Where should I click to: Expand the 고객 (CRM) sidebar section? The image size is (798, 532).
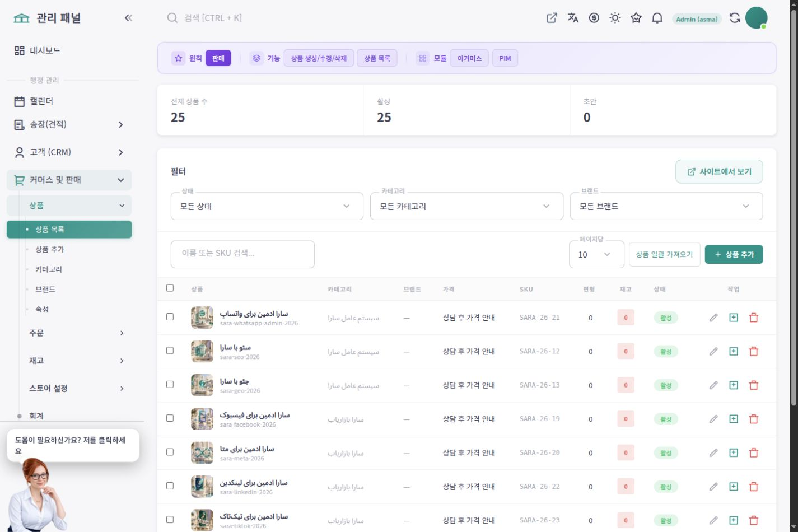coord(69,152)
